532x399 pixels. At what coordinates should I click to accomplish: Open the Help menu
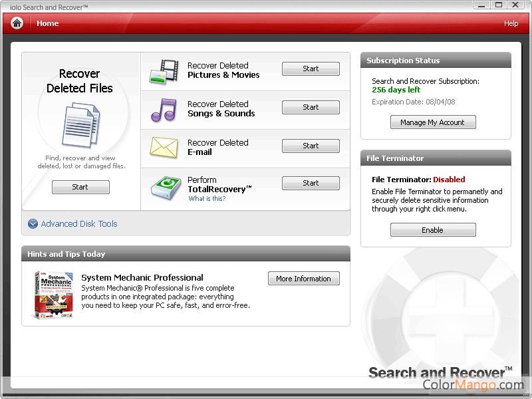tap(511, 23)
